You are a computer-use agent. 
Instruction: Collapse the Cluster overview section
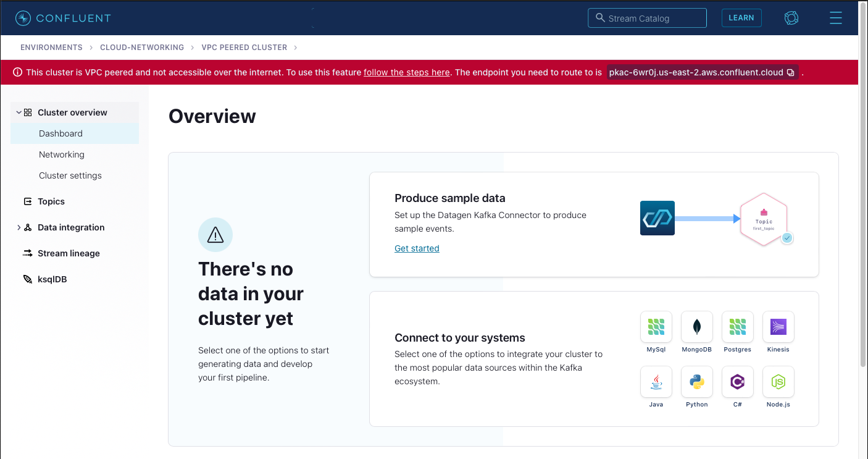tap(19, 112)
